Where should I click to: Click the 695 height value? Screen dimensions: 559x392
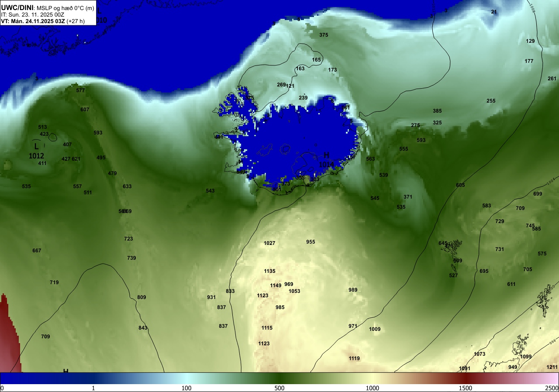[x=484, y=271]
